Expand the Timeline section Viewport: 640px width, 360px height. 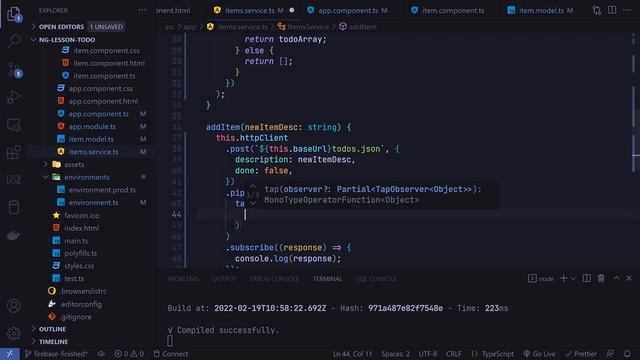53,342
